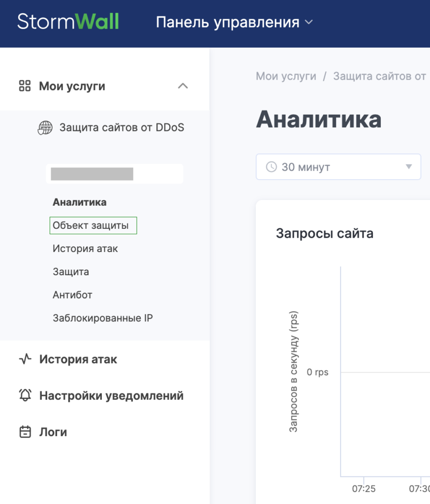Click the Запросы сайта chart title
Screen dimensions: 430x504
point(325,233)
